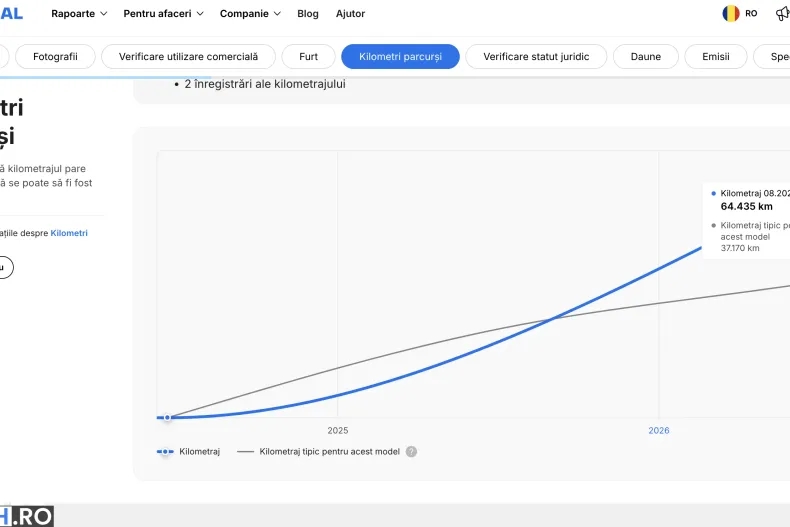Click the 37.170 km typical mileage value
The height and width of the screenshot is (527, 790).
[740, 248]
